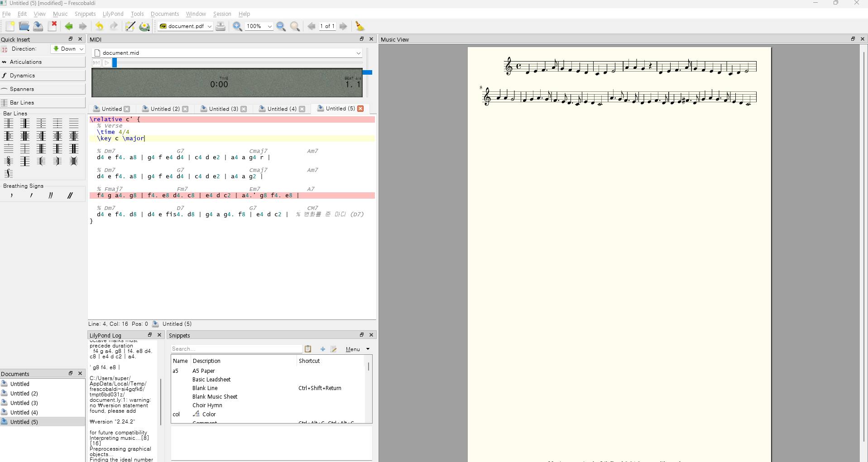
Task: Select the Basic Leadsheet snippet
Action: click(x=211, y=379)
